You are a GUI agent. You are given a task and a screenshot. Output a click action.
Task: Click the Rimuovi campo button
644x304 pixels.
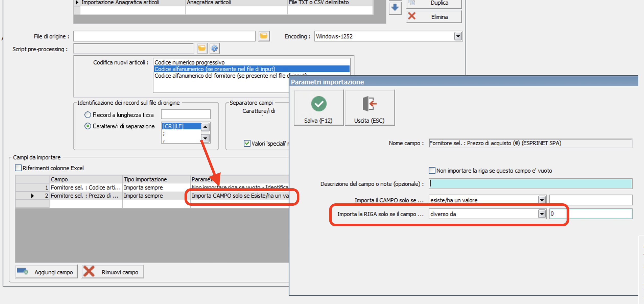coord(113,272)
